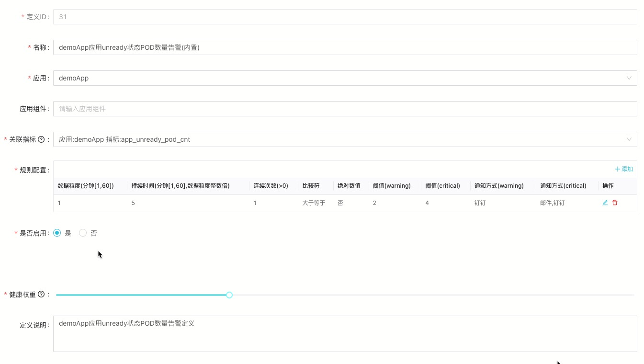Image resolution: width=644 pixels, height=364 pixels.
Task: Click the plus 添加 rule button
Action: (x=624, y=169)
